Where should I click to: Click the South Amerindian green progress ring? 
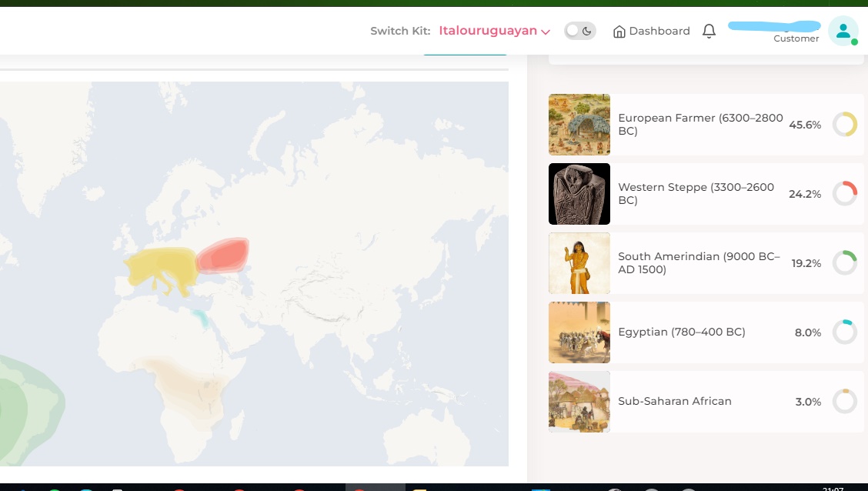845,263
